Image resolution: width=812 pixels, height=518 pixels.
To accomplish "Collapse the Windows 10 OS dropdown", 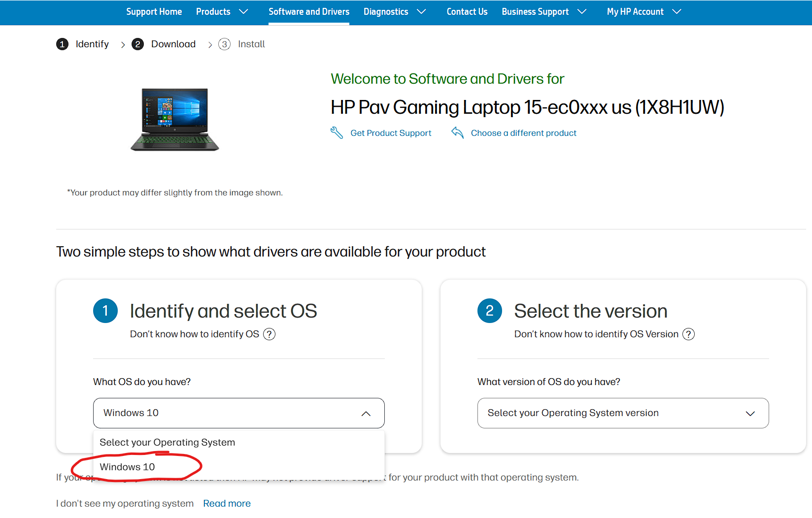I will coord(239,413).
